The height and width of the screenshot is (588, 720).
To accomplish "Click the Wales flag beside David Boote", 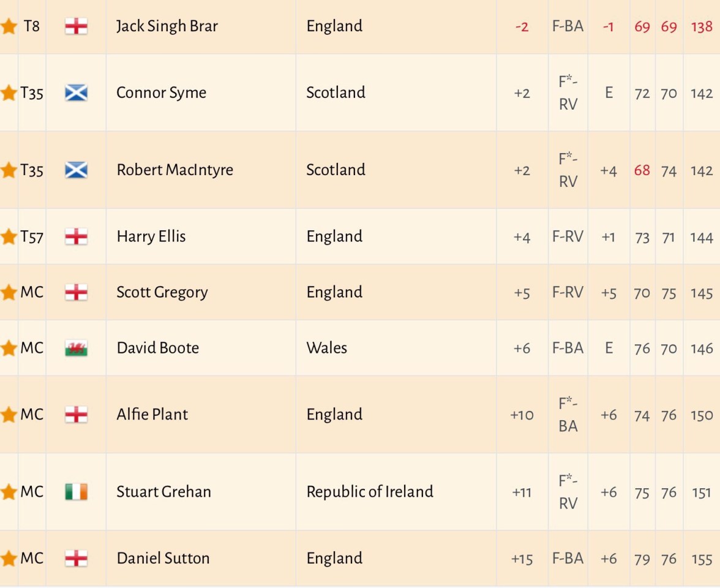I will (77, 349).
